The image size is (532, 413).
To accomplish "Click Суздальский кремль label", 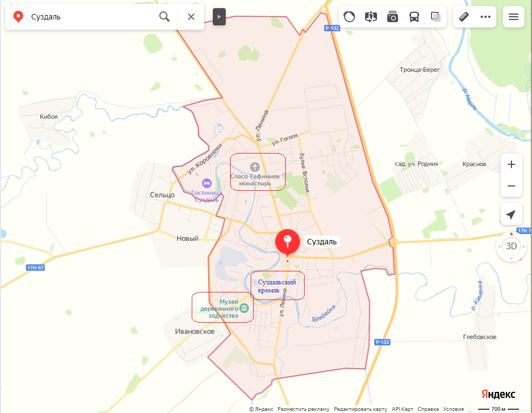I will tap(277, 286).
